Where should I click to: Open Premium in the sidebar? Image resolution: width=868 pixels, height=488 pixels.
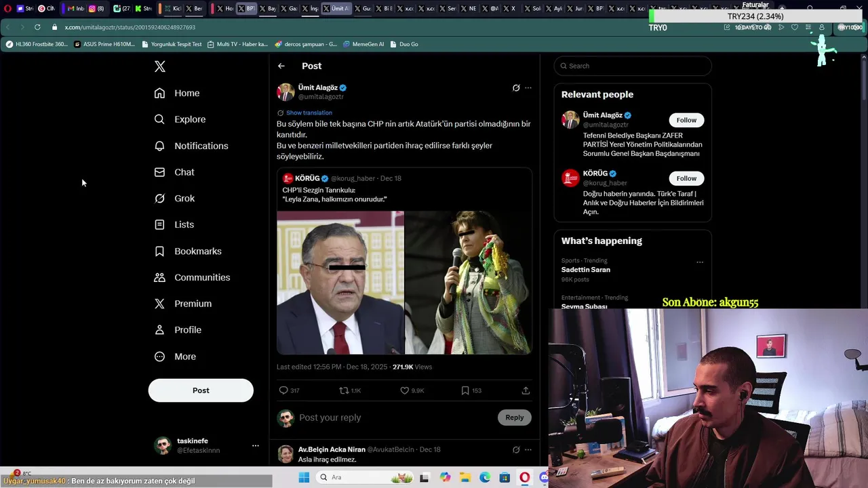pos(183,304)
